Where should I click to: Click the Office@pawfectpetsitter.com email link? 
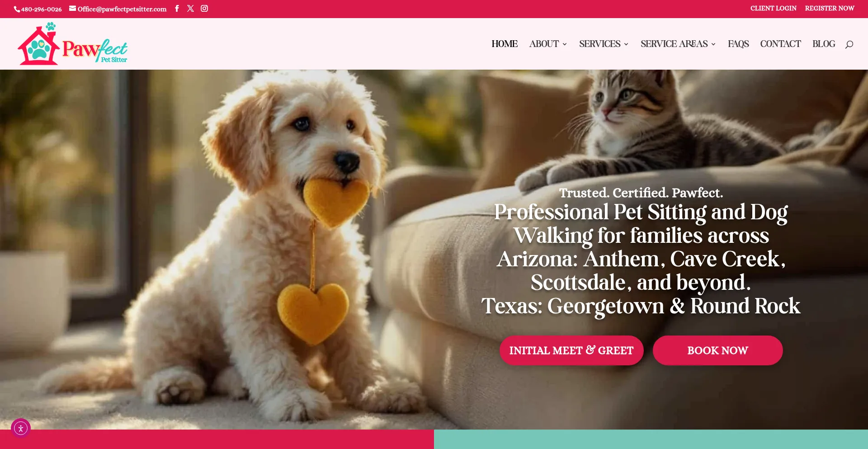[122, 9]
